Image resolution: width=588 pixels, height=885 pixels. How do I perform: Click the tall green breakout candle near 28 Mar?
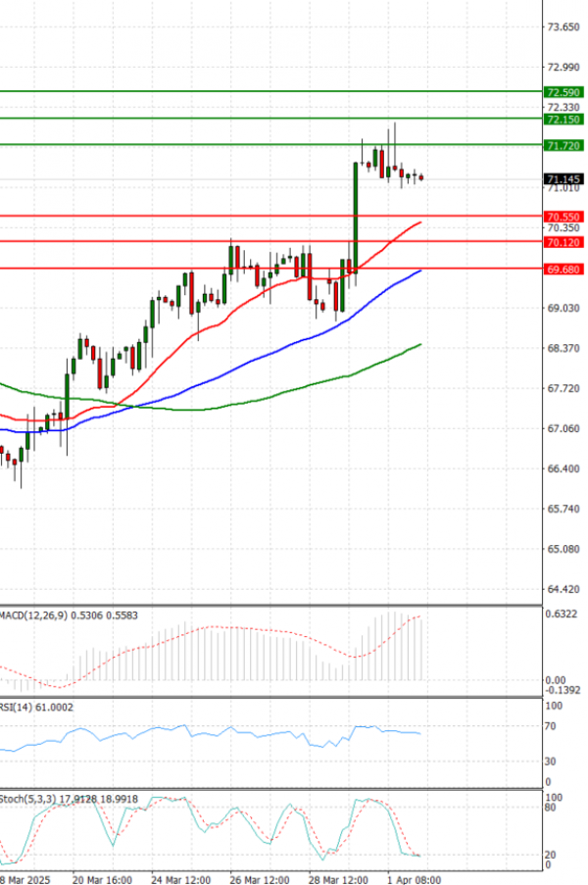(356, 218)
